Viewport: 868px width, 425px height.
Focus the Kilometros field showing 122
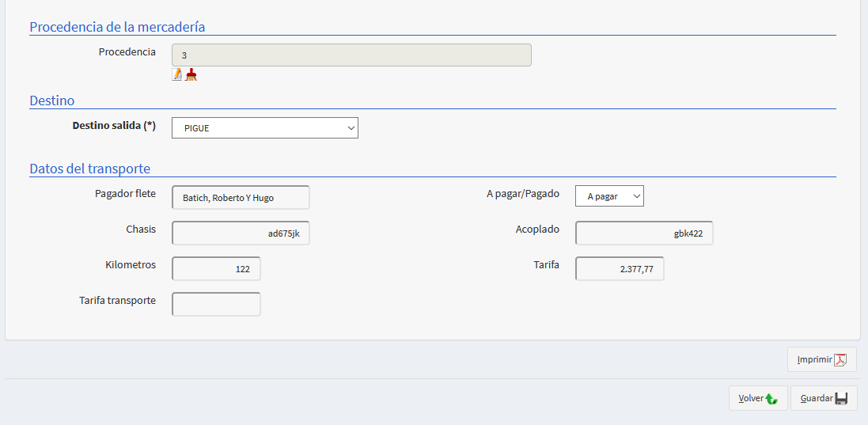(216, 269)
